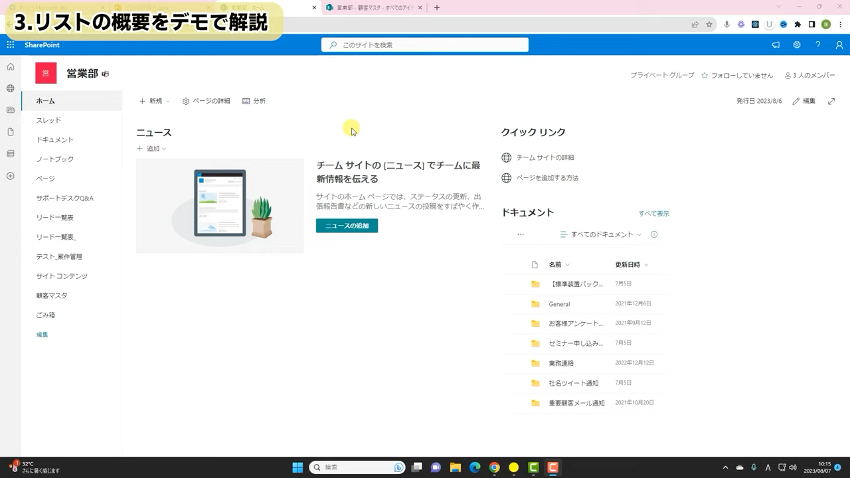The width and height of the screenshot is (850, 478).
Task: Expand page to full screen arrows icon
Action: [x=831, y=101]
